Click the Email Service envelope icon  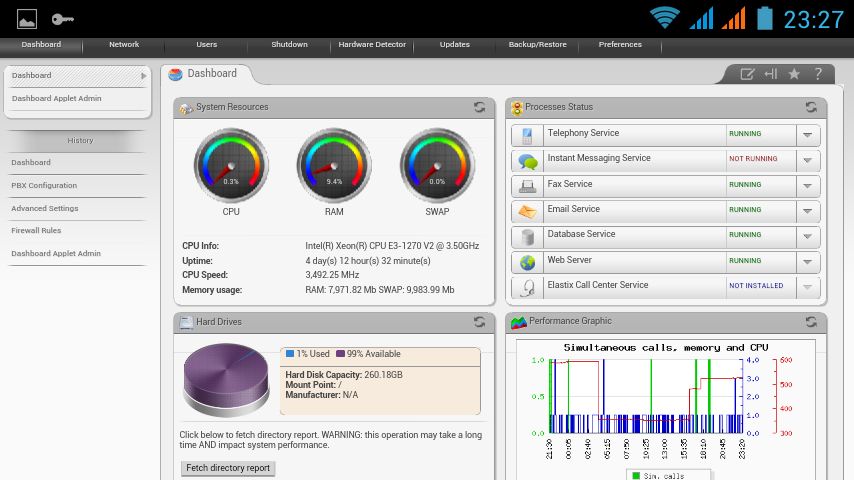click(x=527, y=211)
